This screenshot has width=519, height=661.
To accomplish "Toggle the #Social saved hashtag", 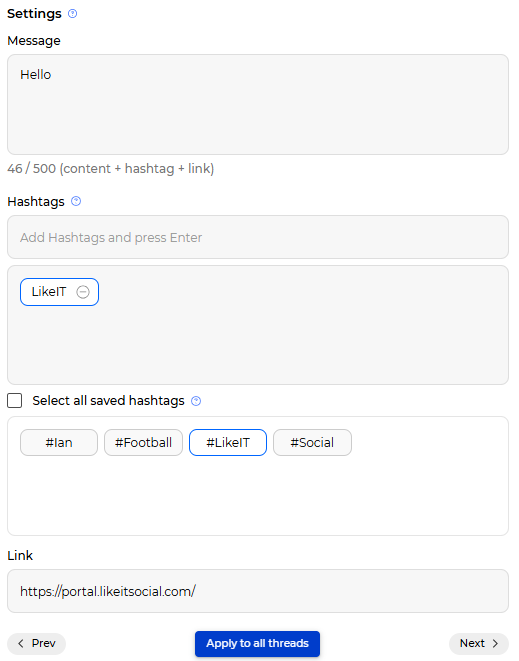I will click(312, 443).
